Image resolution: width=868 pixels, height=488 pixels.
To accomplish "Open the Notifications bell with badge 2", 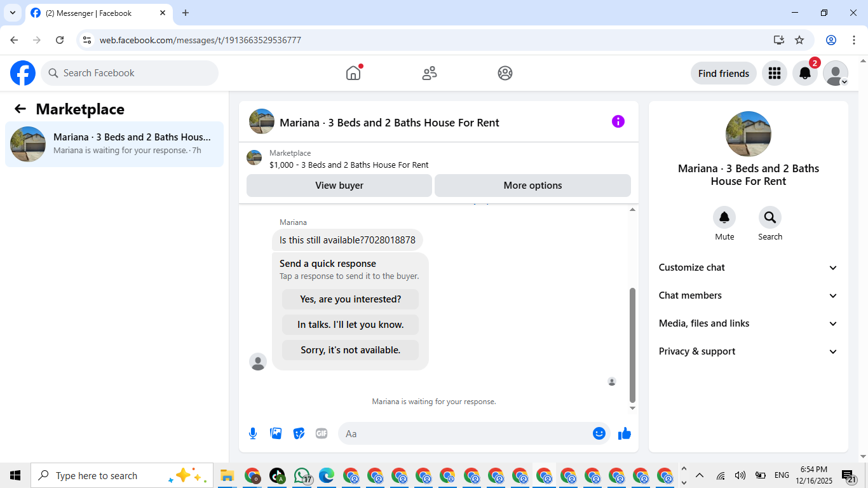I will (804, 73).
